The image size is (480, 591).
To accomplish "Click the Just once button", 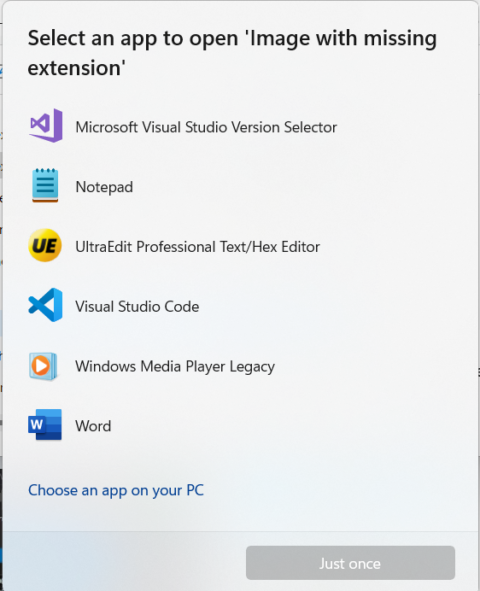I will pos(350,563).
